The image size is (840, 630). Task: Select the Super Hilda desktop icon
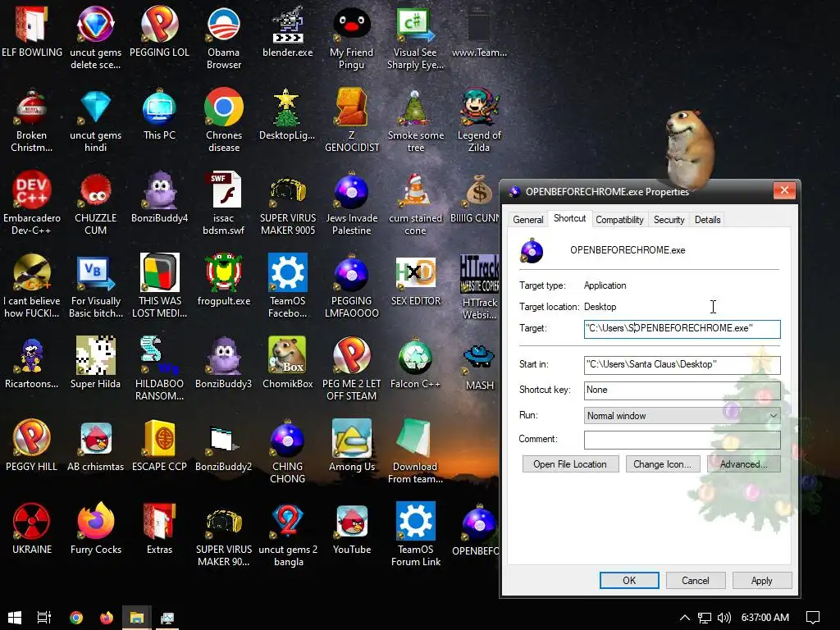tap(95, 363)
